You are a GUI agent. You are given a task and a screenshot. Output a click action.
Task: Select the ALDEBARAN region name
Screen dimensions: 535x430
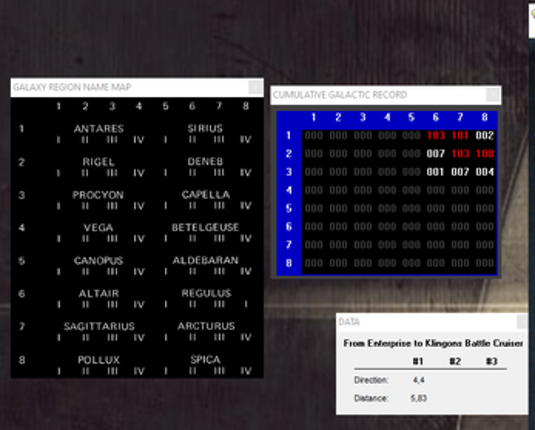[205, 260]
